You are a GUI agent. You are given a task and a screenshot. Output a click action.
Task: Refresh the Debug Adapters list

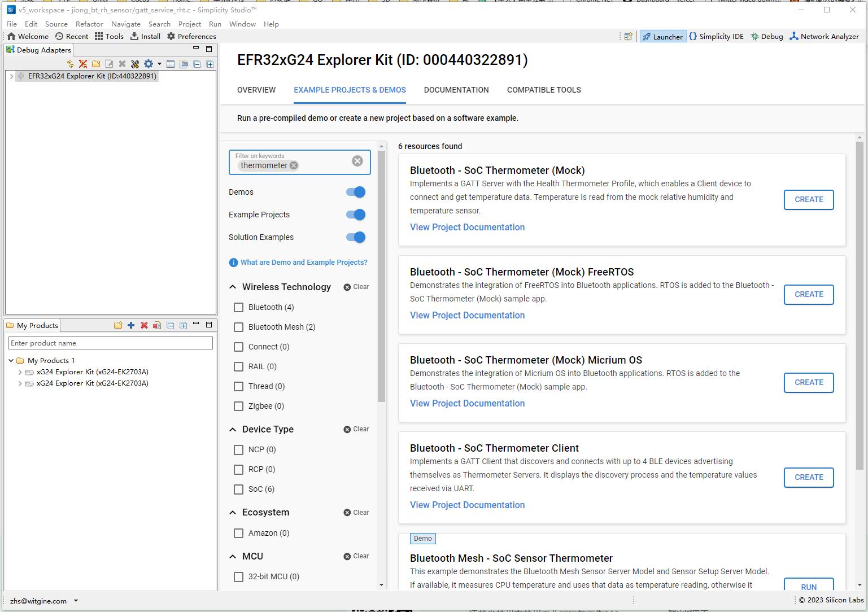point(70,64)
